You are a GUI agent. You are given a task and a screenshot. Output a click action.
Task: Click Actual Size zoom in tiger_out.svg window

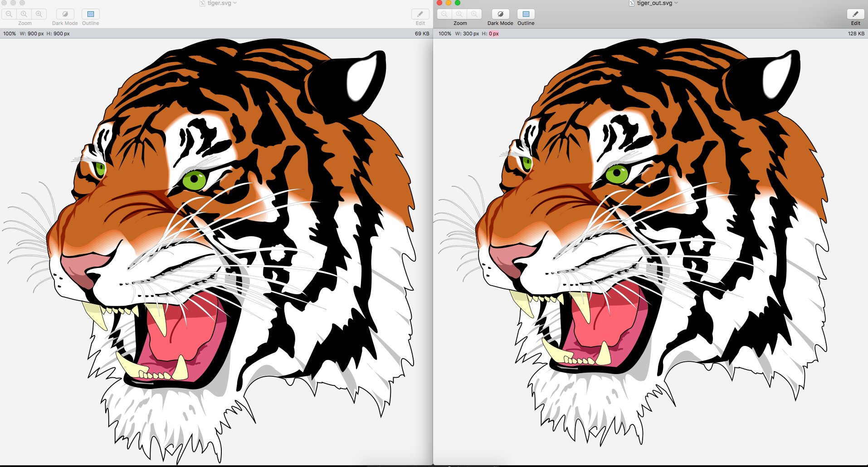coord(459,14)
